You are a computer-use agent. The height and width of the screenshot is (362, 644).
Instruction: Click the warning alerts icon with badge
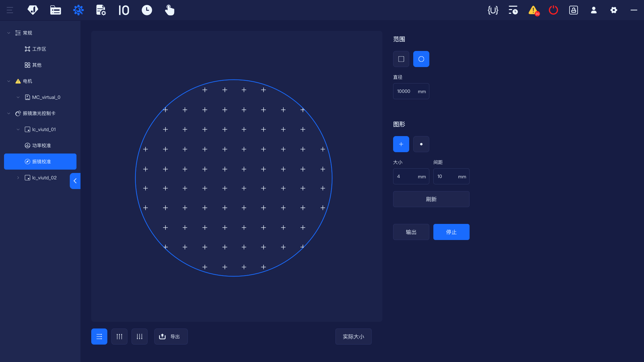point(533,10)
